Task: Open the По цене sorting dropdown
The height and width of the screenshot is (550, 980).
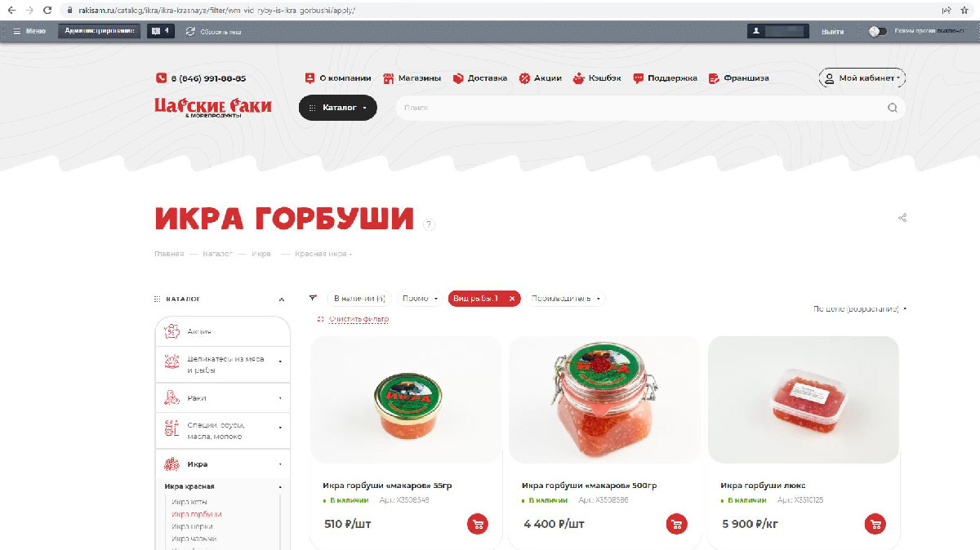Action: click(x=860, y=309)
